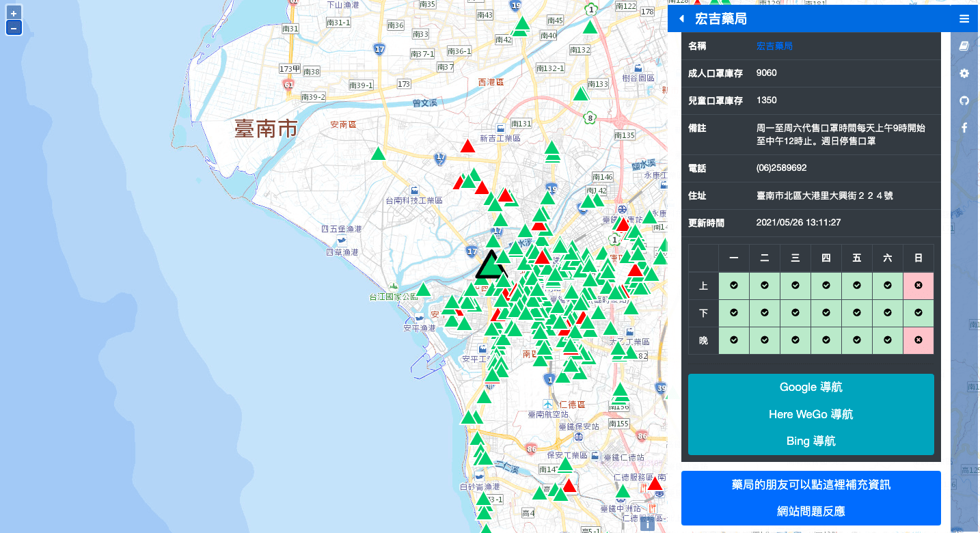
Task: Click Sunday evening closed status cell
Action: click(x=918, y=340)
